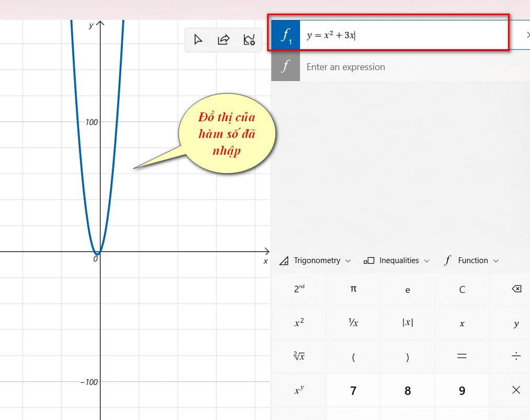
Task: Remove the f1 equation with X
Action: (x=527, y=35)
